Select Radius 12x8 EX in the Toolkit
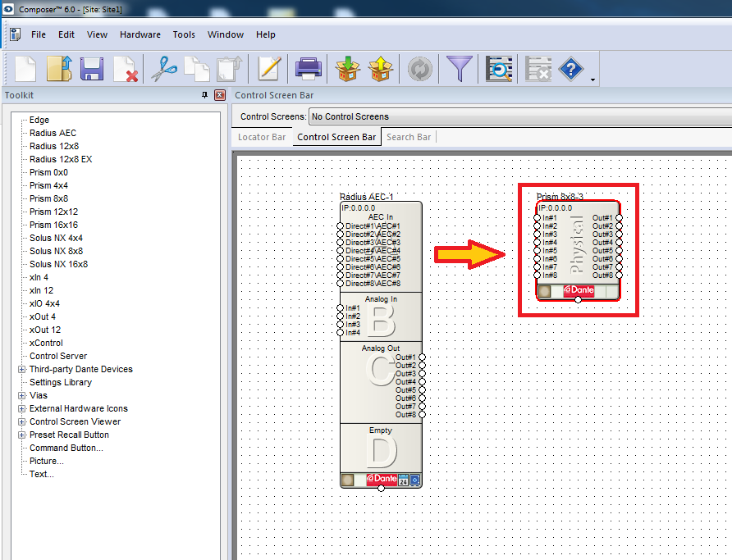The image size is (732, 560). coord(61,159)
